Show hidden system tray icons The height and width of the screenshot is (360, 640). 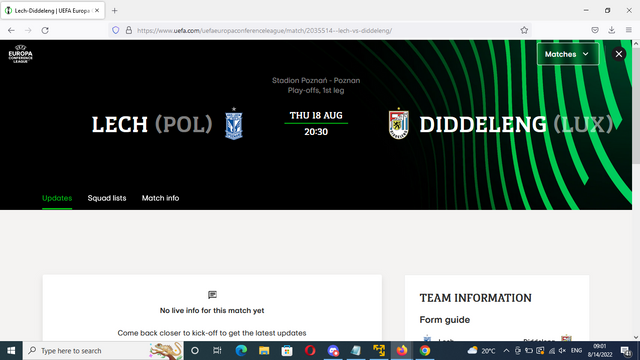506,351
